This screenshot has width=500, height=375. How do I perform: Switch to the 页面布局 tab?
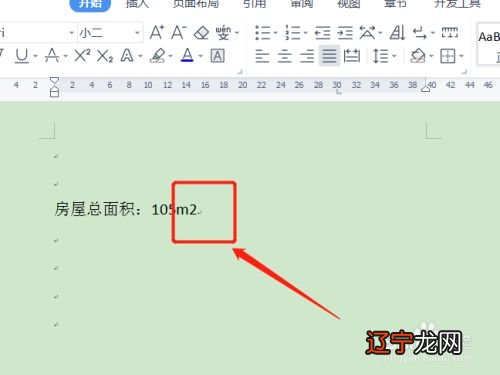(x=196, y=3)
